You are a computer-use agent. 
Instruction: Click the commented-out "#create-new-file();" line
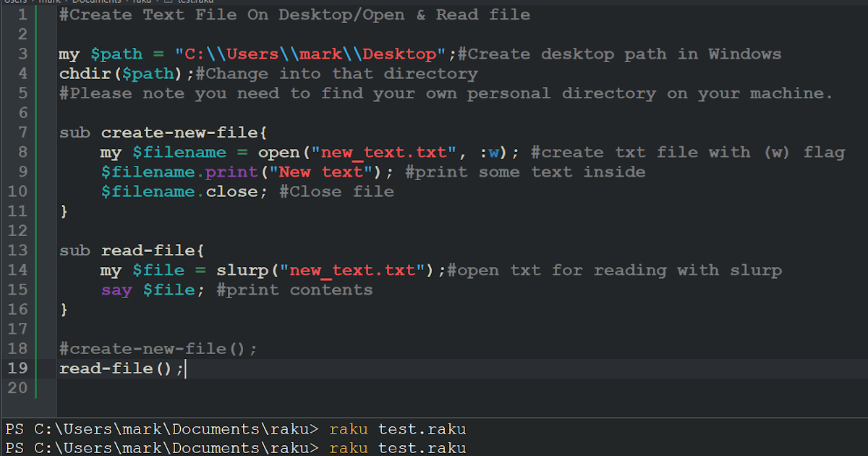(x=158, y=349)
